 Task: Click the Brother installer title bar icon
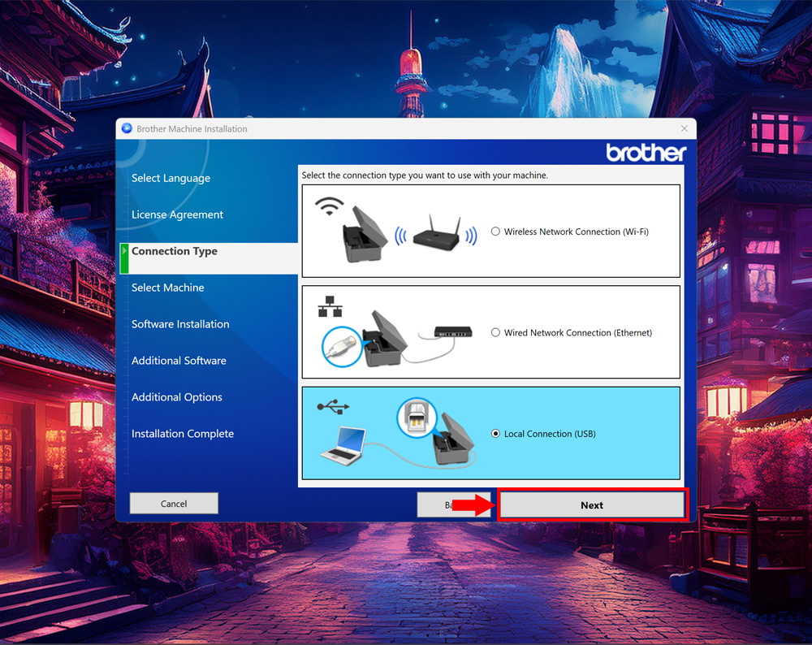(x=127, y=128)
